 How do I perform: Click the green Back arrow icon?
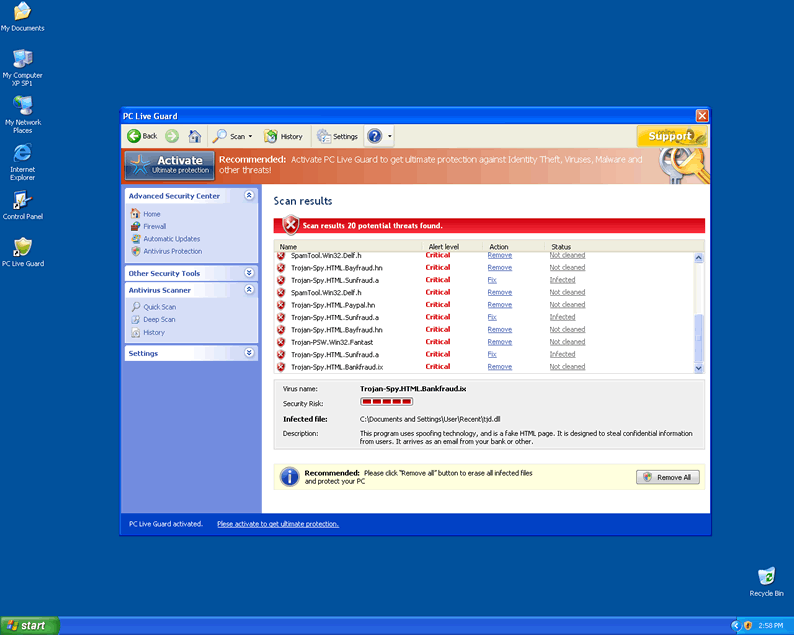134,136
